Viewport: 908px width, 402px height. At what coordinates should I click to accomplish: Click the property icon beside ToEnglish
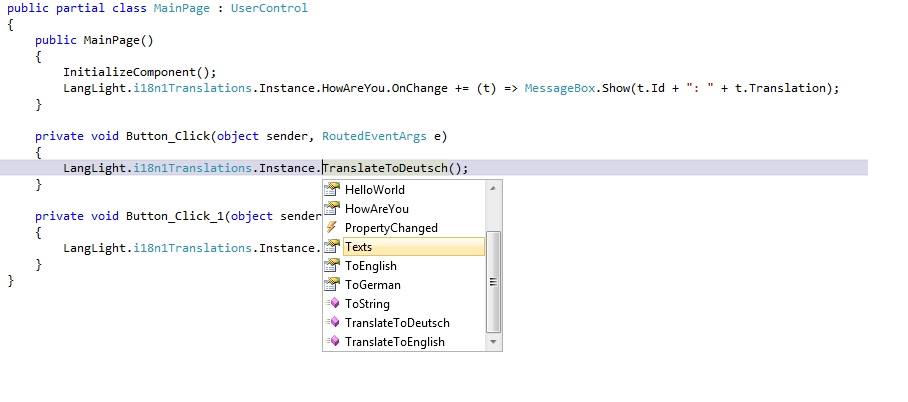click(333, 266)
